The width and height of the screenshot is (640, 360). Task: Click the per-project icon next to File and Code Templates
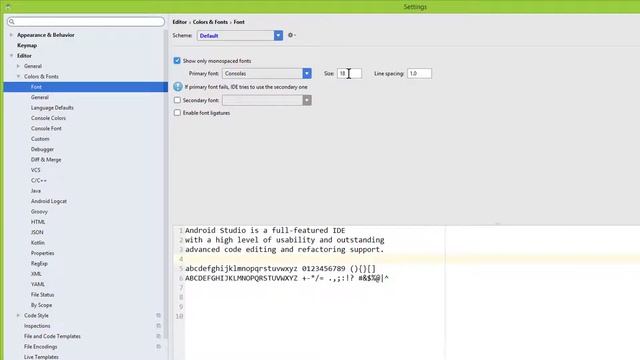click(158, 336)
